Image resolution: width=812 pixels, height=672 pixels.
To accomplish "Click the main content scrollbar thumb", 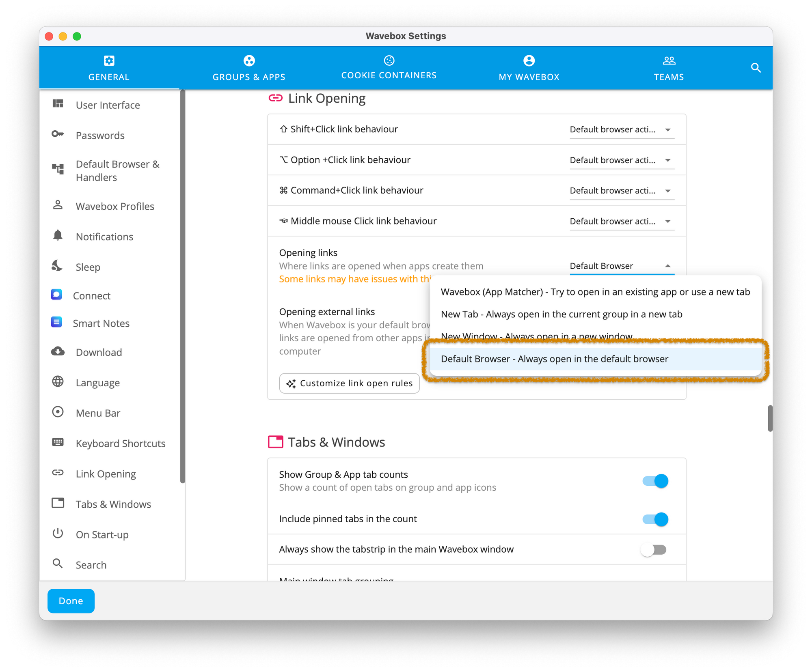I will click(770, 418).
